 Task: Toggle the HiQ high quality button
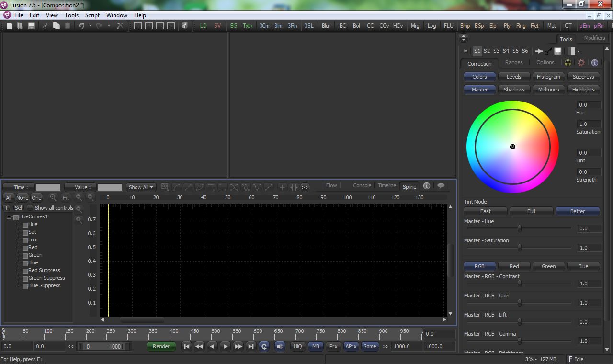tap(298, 346)
